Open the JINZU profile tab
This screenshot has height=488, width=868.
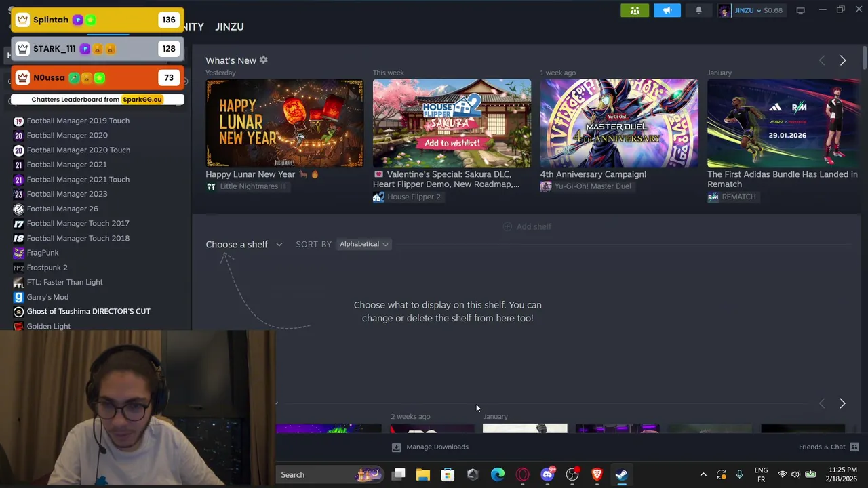click(229, 26)
